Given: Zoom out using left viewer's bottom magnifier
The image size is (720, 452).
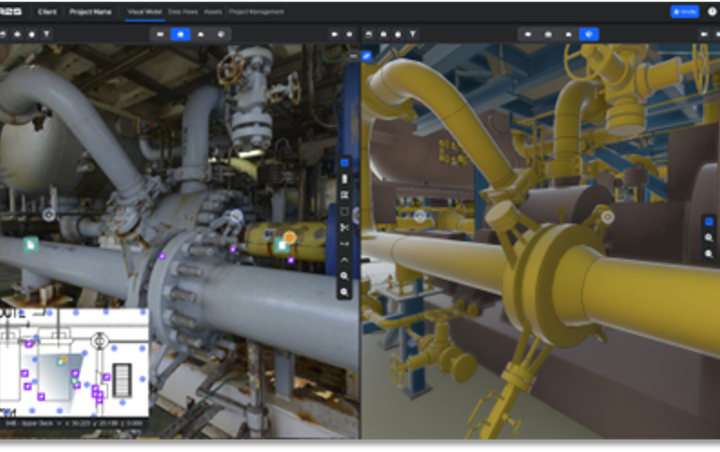Looking at the screenshot, I should pyautogui.click(x=344, y=292).
